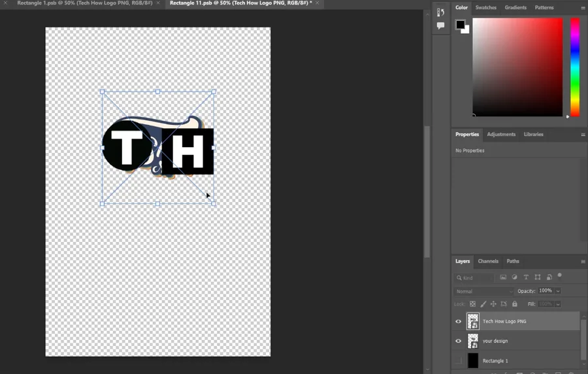Click the your design layer thumbnail

coord(473,341)
